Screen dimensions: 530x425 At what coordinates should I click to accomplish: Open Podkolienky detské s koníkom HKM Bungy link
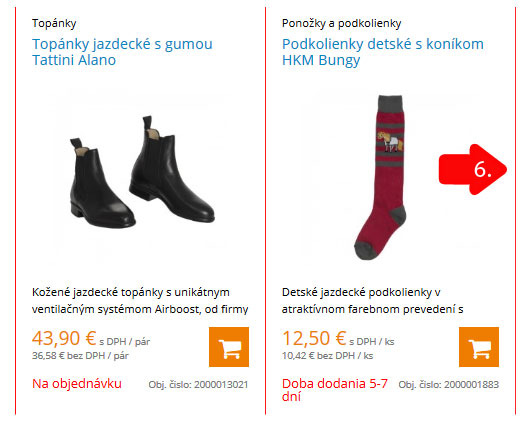pyautogui.click(x=383, y=52)
